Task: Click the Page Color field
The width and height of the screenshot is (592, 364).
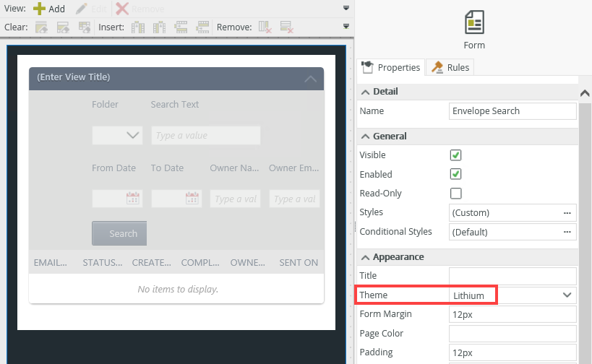Action: point(512,334)
